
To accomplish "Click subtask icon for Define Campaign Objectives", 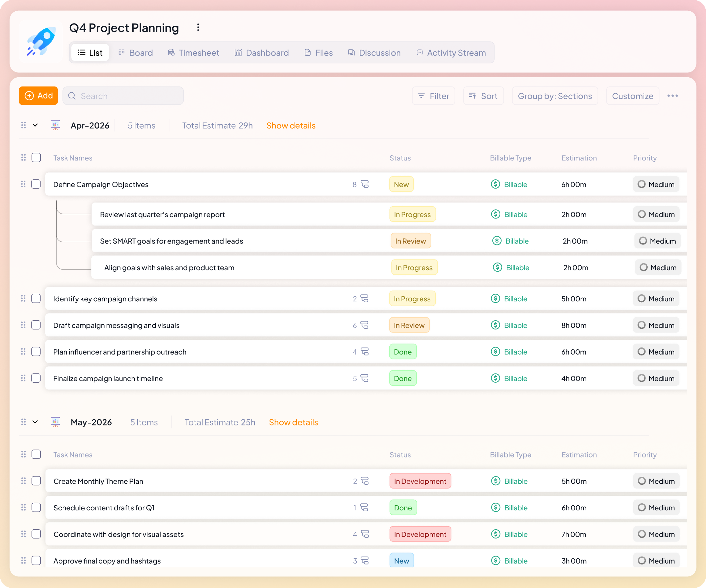I will coord(365,184).
